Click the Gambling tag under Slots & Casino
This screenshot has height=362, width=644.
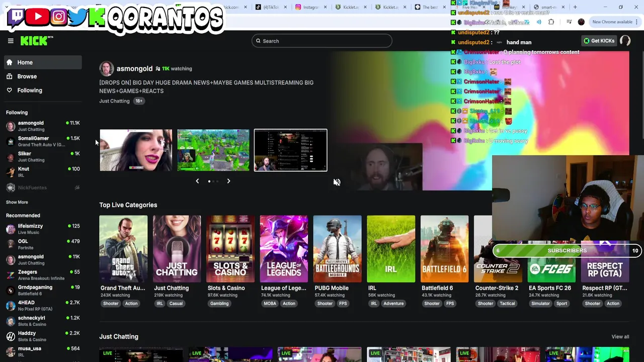[219, 304]
